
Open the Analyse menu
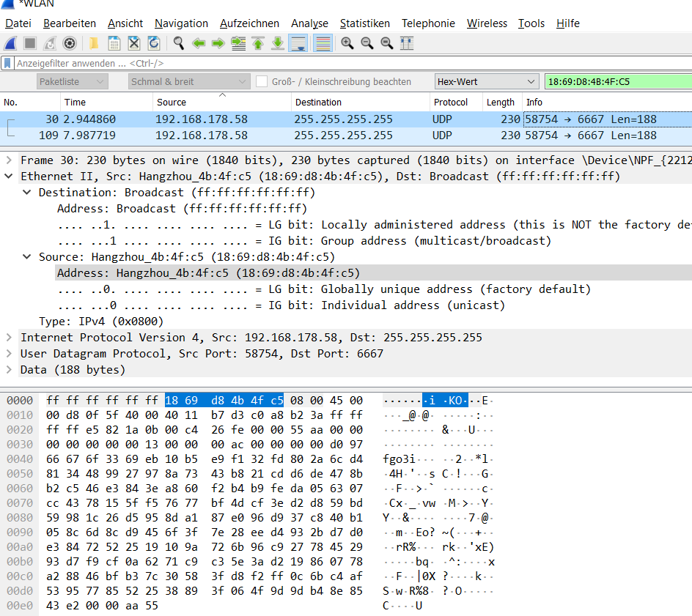[x=309, y=23]
